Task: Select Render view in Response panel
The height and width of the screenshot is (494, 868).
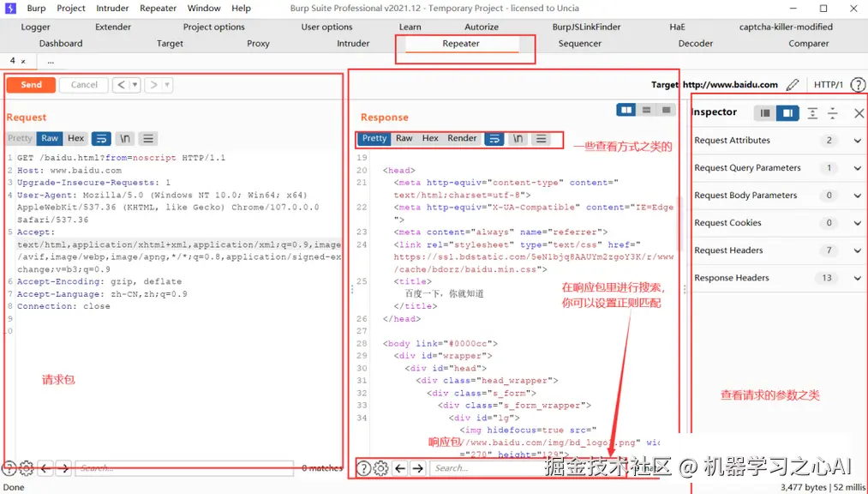Action: (462, 138)
